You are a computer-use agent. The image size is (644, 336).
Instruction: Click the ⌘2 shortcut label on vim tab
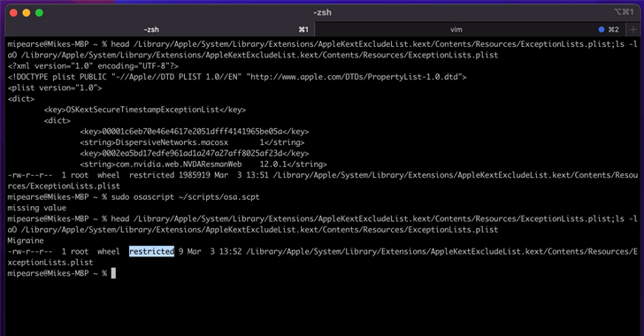(x=614, y=29)
